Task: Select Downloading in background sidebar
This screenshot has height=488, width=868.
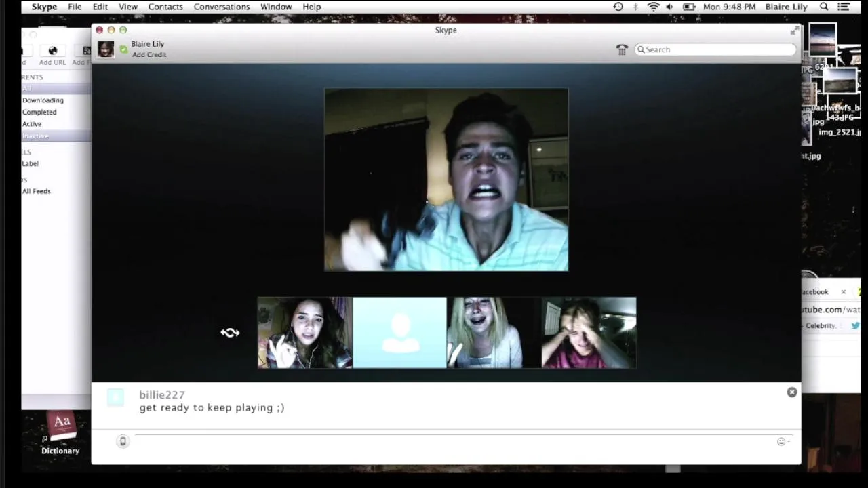Action: [x=43, y=100]
